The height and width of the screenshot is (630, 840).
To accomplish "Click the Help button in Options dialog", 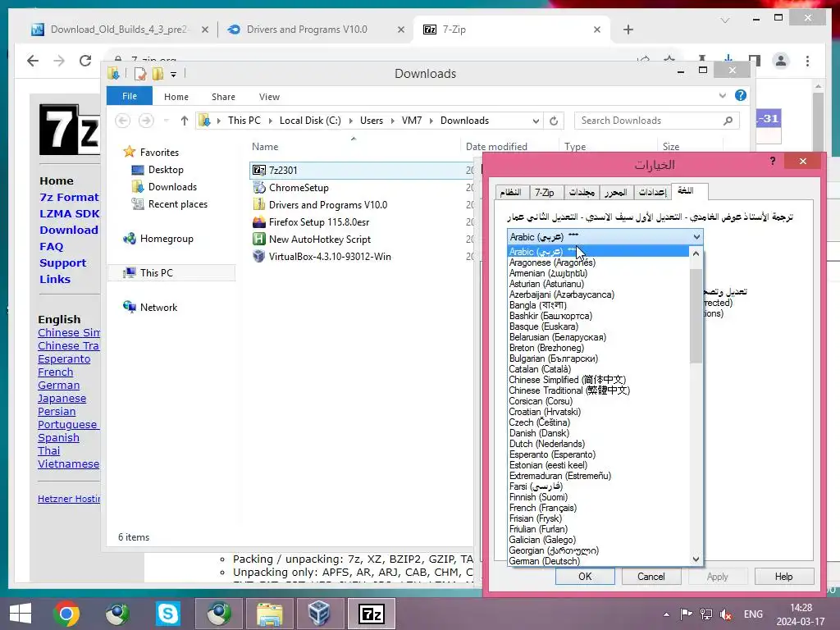I will coord(783,577).
